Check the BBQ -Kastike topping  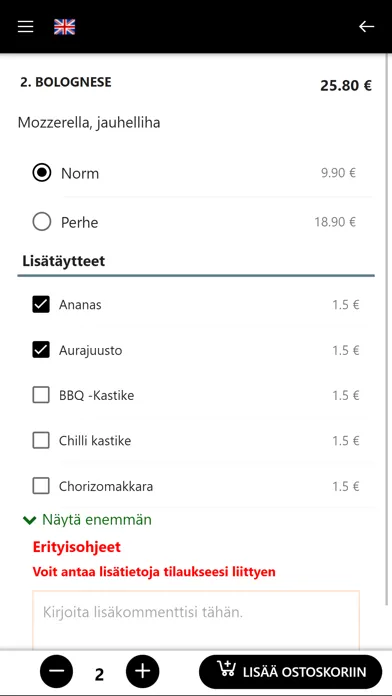coord(41,395)
